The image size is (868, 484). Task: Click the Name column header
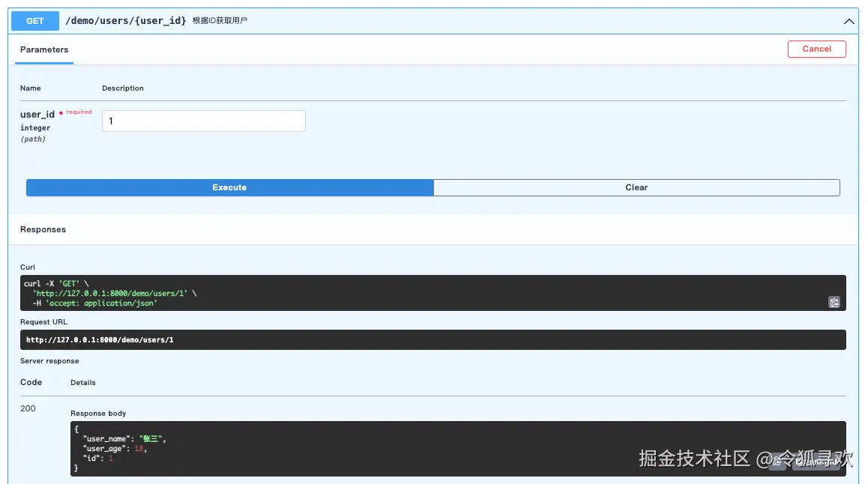coord(31,88)
